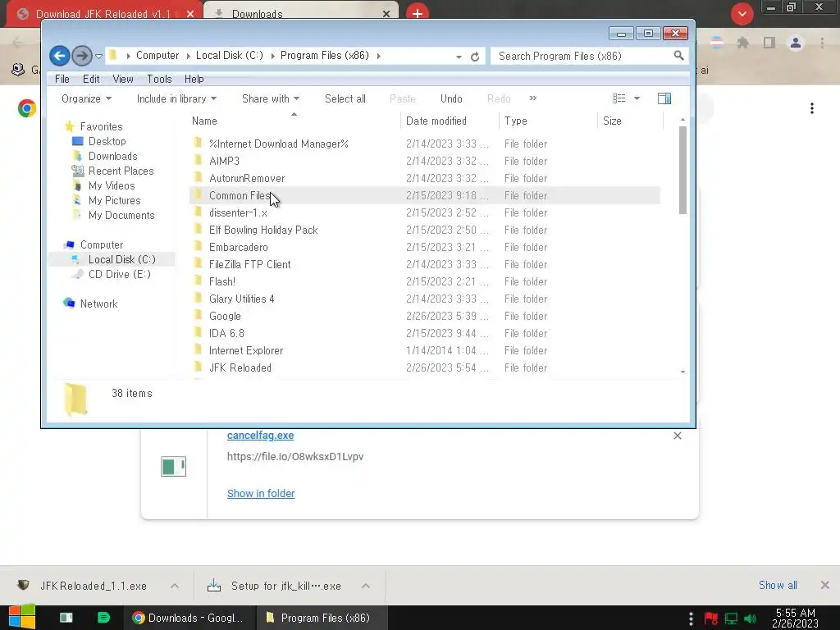840x630 pixels.
Task: Click the volume speaker icon in system tray
Action: click(x=750, y=619)
